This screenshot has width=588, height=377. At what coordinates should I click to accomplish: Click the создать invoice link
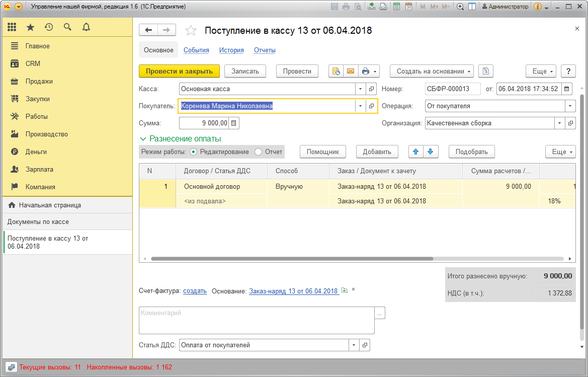[195, 291]
